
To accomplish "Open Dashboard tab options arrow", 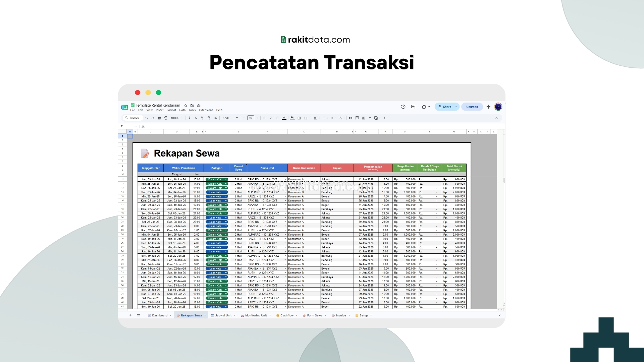I will (x=170, y=315).
